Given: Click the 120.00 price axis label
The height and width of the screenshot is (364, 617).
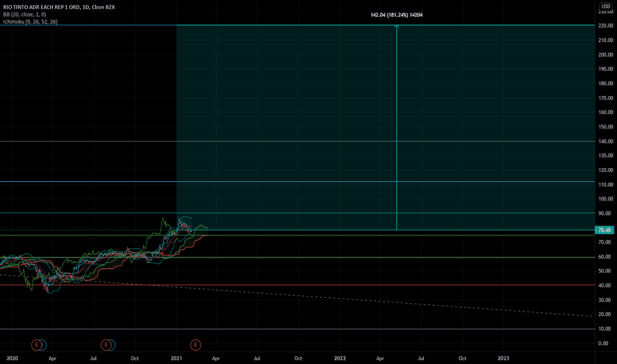Looking at the screenshot, I should (606, 170).
